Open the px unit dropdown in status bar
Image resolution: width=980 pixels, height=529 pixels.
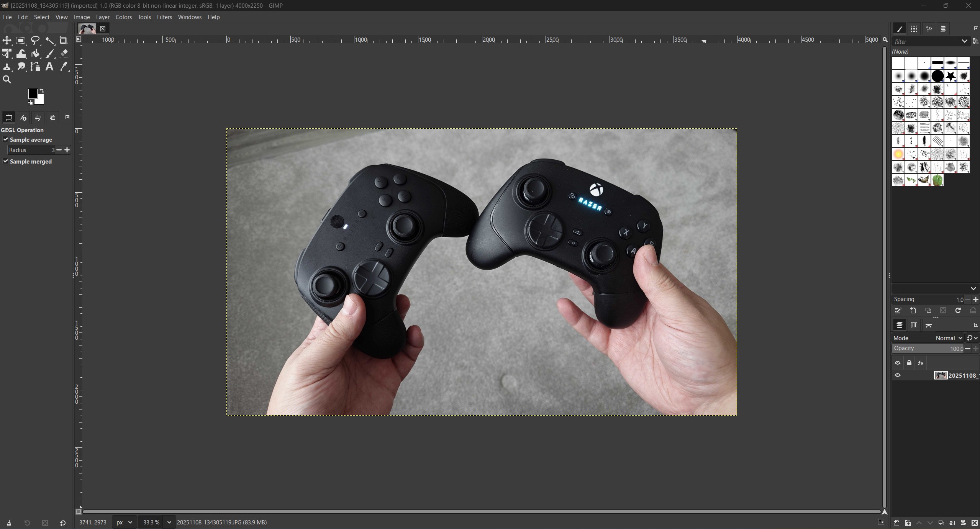[x=125, y=522]
